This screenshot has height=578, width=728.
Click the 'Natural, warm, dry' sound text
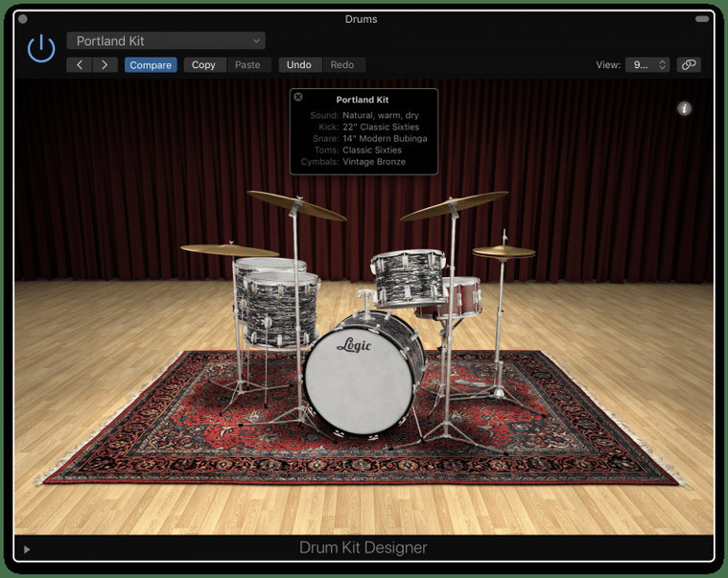tap(381, 116)
